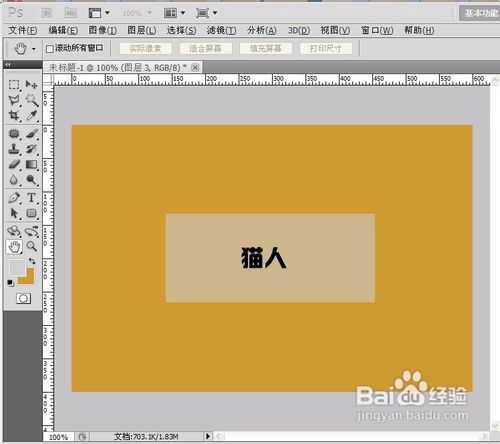This screenshot has height=444, width=500.
Task: Select the 3D Camera Rotate tool
Action: click(x=32, y=231)
